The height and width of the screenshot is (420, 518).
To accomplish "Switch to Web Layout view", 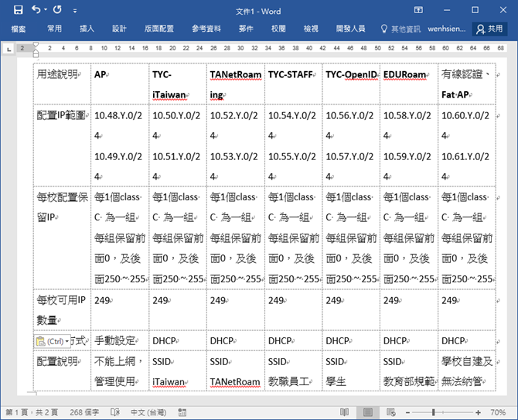I will pyautogui.click(x=391, y=412).
